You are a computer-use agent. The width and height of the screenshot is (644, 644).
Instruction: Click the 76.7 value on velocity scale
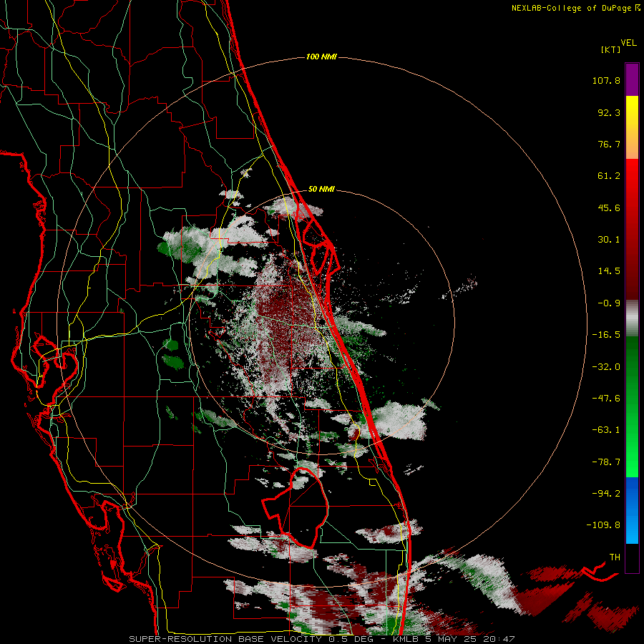[x=609, y=144]
